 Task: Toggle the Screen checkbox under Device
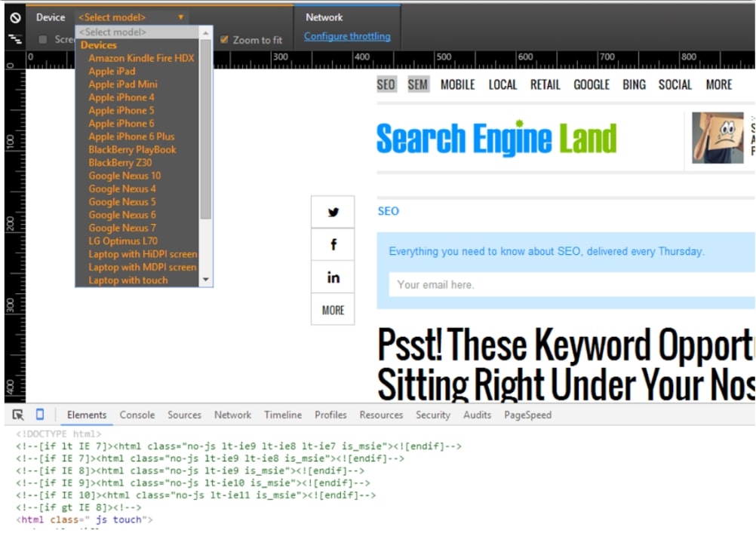[43, 39]
